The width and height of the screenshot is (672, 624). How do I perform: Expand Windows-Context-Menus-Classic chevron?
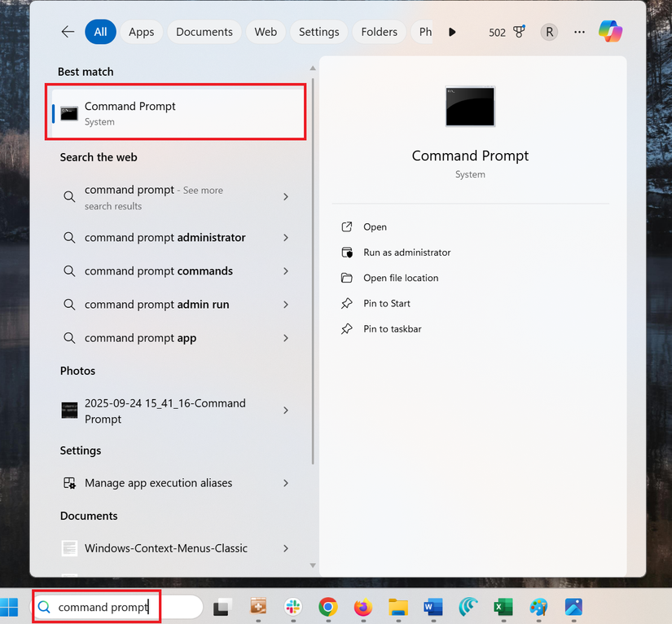coord(286,548)
